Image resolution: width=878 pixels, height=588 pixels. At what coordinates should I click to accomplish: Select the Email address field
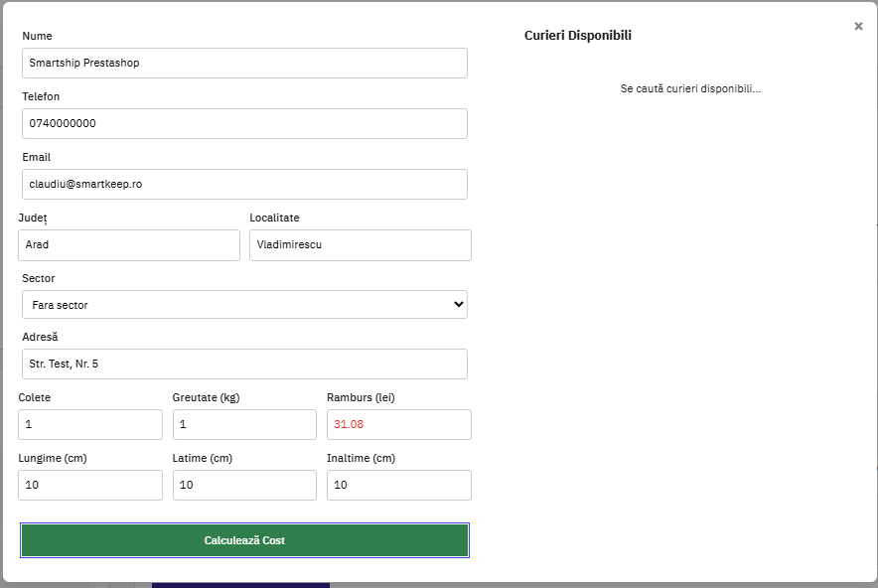pos(244,184)
